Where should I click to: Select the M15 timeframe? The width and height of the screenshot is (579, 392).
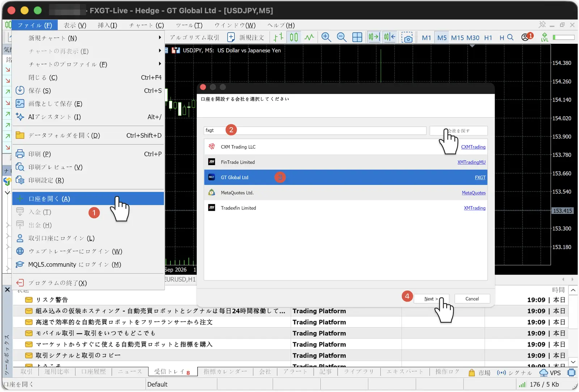(457, 38)
